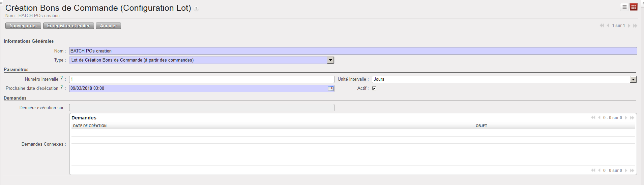Go to first record in top pager

602,26
